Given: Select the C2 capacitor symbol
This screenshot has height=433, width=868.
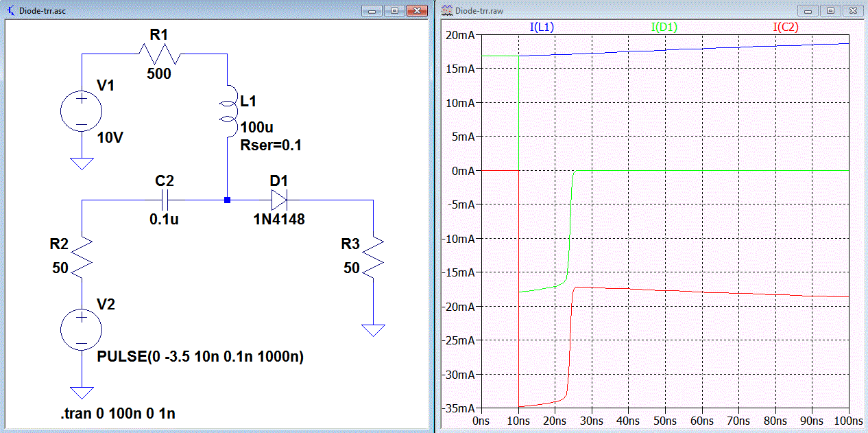Looking at the screenshot, I should [165, 198].
